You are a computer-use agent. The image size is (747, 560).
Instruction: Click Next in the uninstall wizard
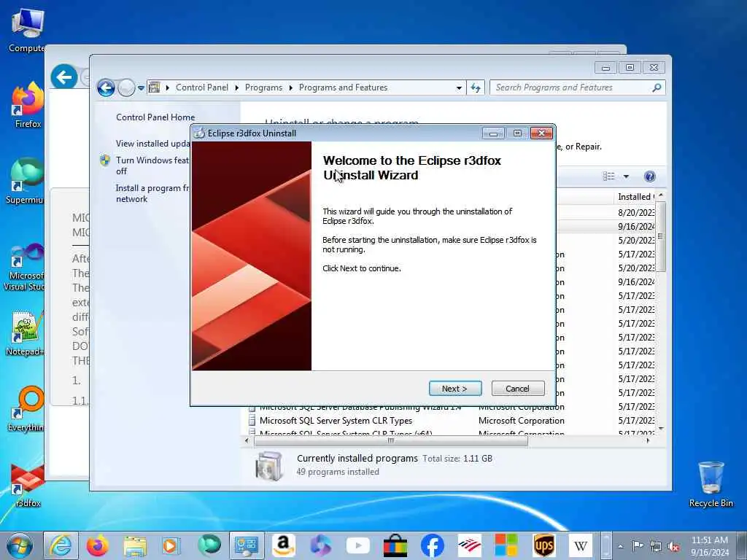(x=455, y=389)
